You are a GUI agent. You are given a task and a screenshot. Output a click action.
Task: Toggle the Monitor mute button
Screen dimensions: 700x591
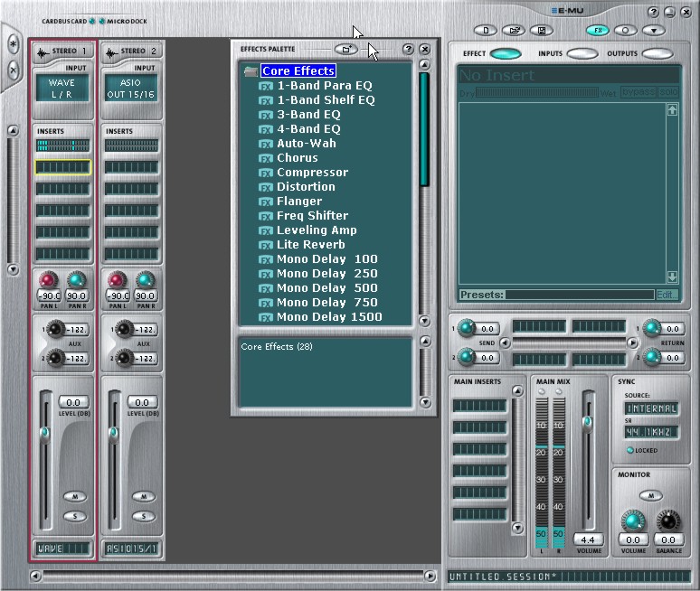(x=653, y=495)
